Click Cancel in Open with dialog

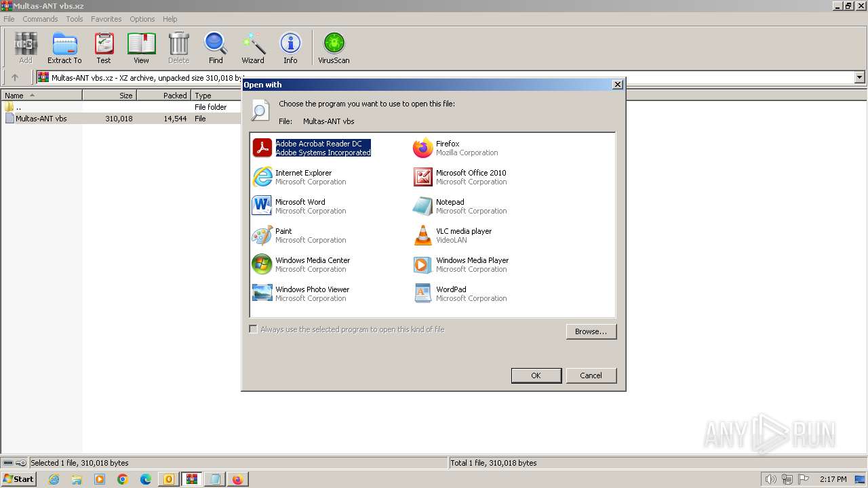click(591, 375)
